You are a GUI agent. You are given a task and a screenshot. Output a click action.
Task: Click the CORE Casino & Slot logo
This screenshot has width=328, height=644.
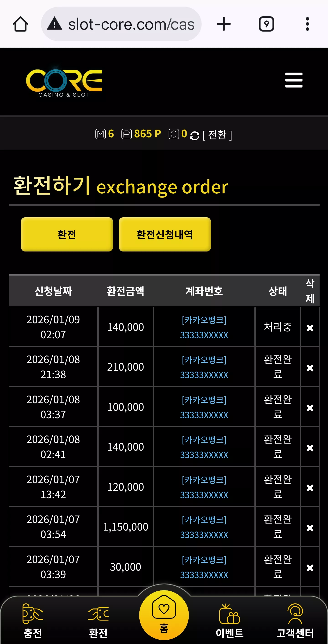point(64,82)
